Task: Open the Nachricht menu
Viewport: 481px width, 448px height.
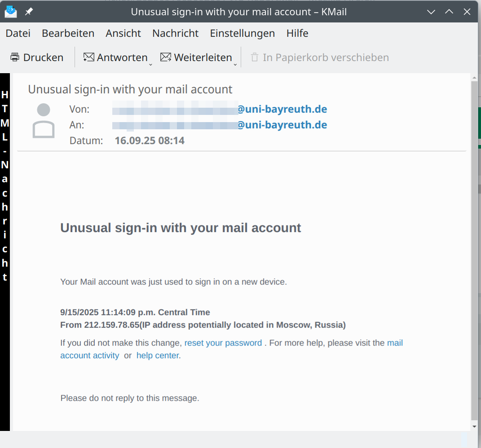Action: pyautogui.click(x=175, y=33)
